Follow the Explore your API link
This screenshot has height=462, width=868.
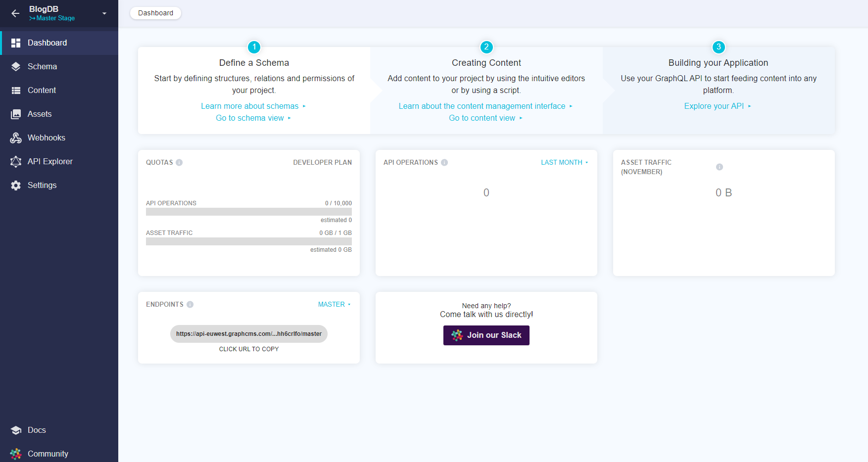(x=715, y=106)
